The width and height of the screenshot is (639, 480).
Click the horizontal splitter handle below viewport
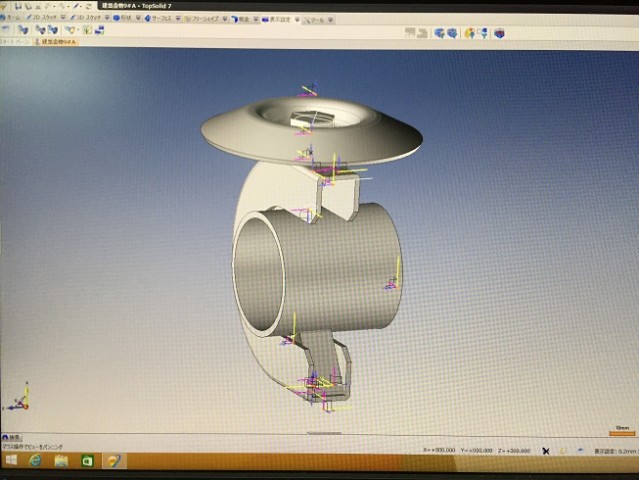click(x=324, y=433)
